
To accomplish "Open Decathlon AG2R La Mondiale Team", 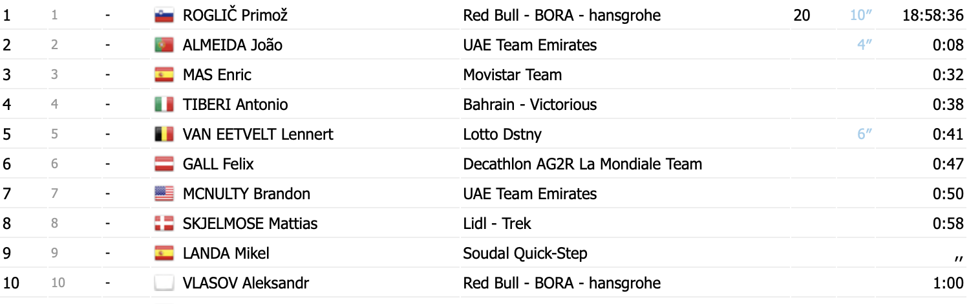I will 582,164.
